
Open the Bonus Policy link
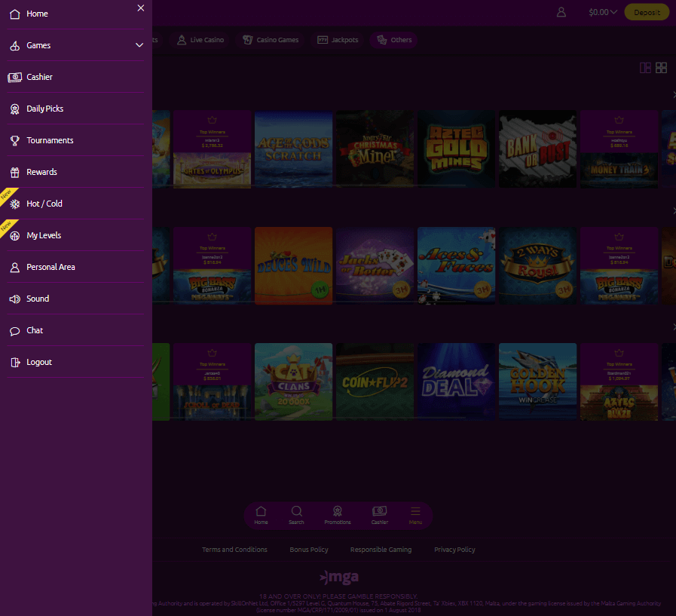309,550
